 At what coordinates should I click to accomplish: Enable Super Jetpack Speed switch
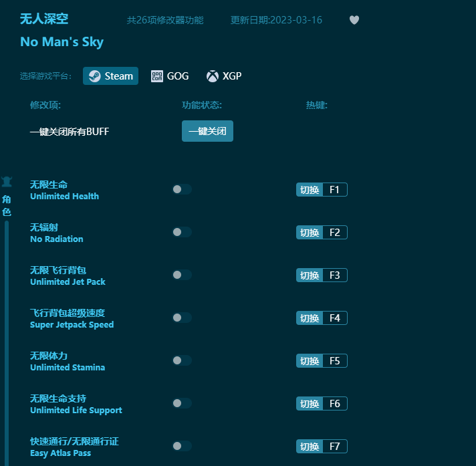coord(182,318)
